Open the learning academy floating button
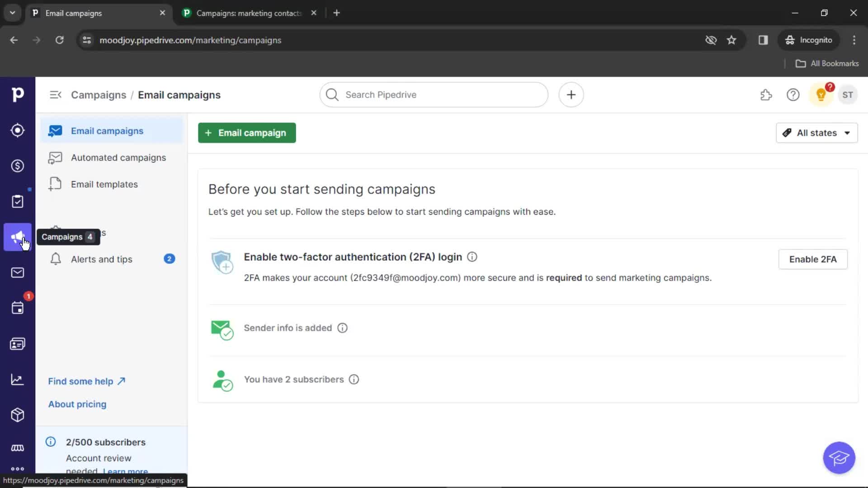Screen dimensions: 868x488 coord(839,458)
